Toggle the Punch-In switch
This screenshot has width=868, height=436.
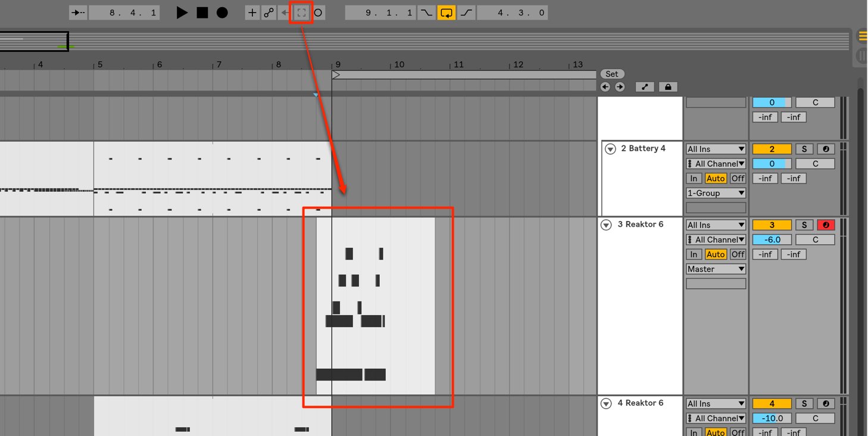(426, 13)
